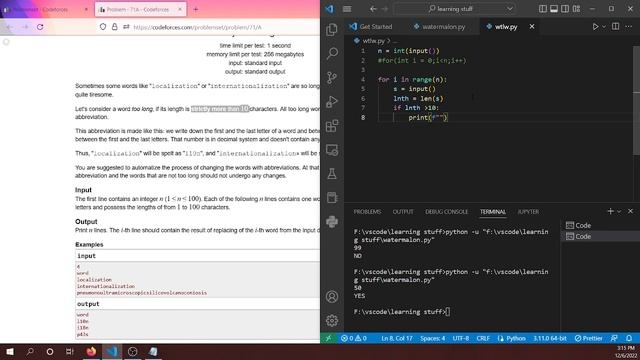Image resolution: width=640 pixels, height=360 pixels.
Task: Expand the learning stuff command center dropdown
Action: coord(510,9)
